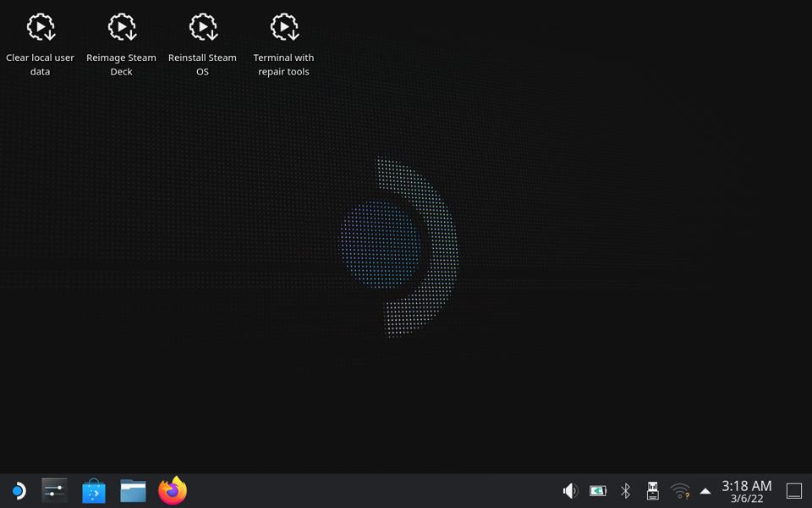Open the Wi-Fi networks tray icon

click(680, 490)
